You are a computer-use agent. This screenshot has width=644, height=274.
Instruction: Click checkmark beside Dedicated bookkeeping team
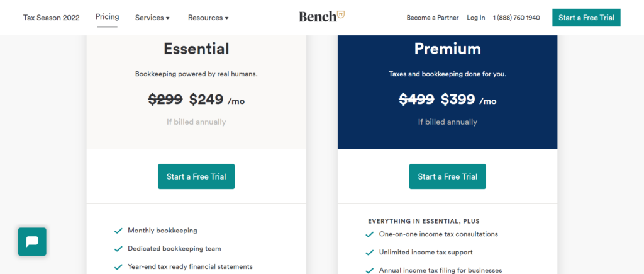[x=118, y=249]
